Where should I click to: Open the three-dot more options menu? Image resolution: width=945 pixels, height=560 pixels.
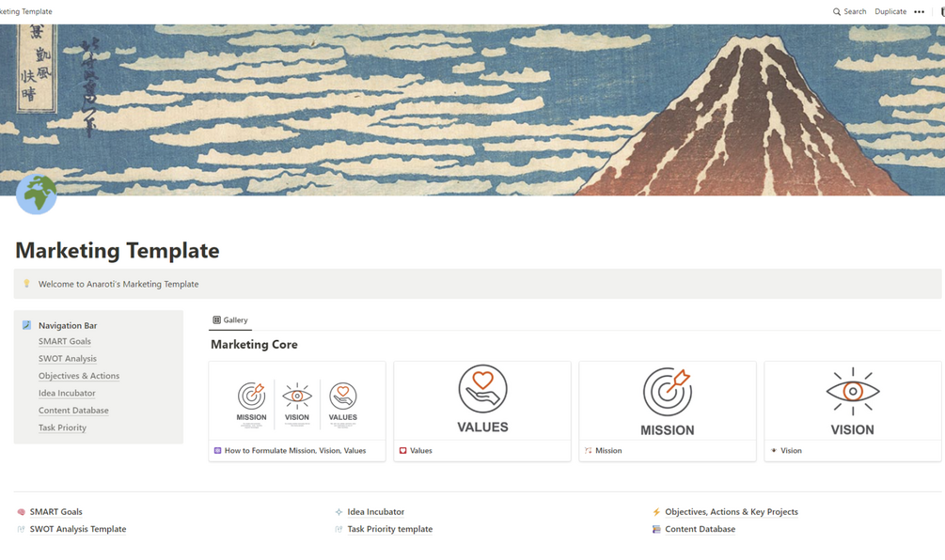click(919, 11)
